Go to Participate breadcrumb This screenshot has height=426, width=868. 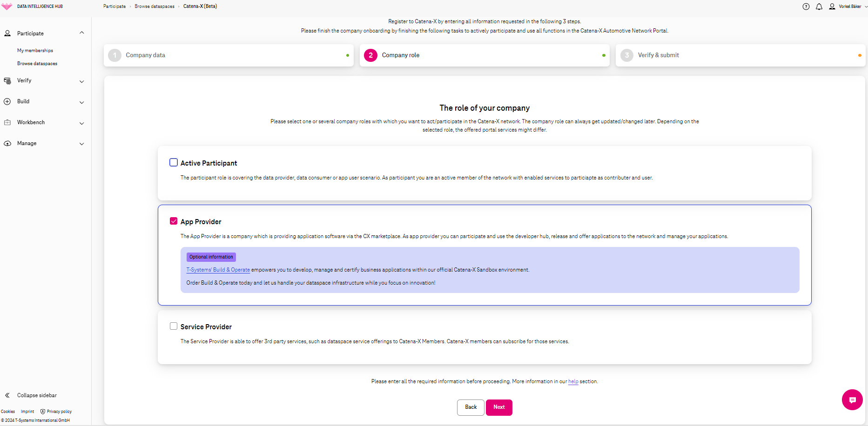coord(114,7)
